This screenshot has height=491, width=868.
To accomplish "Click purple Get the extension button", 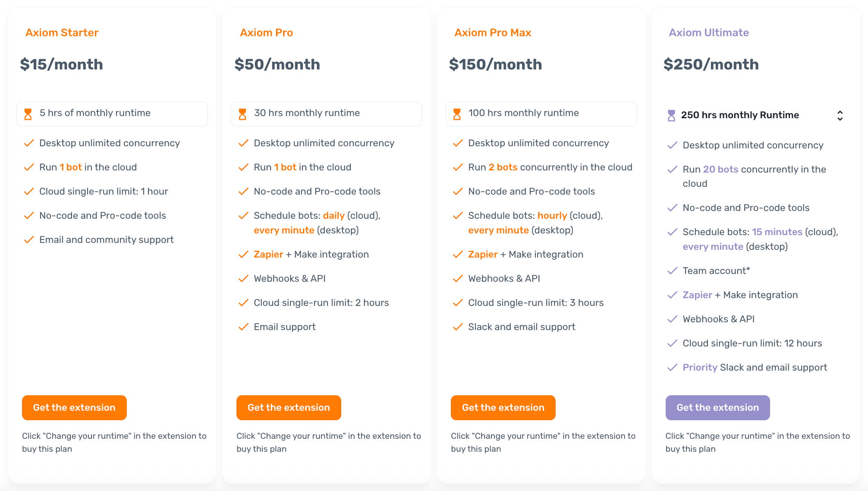I will point(717,408).
